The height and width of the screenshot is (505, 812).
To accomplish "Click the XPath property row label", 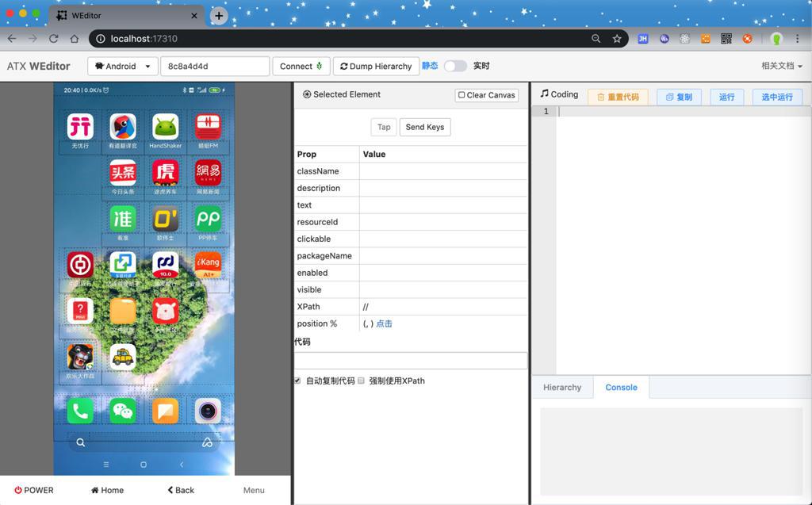I will 308,307.
